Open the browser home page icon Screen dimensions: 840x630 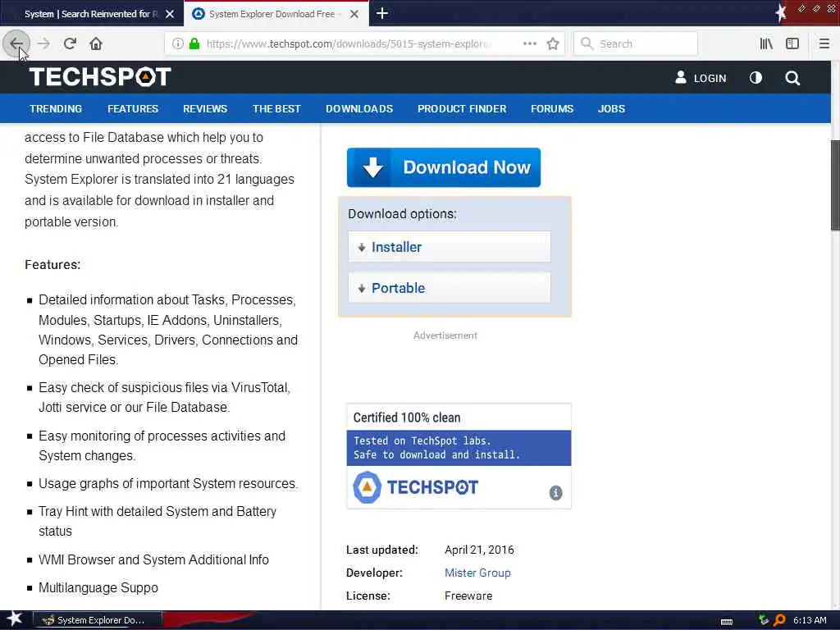pos(96,43)
